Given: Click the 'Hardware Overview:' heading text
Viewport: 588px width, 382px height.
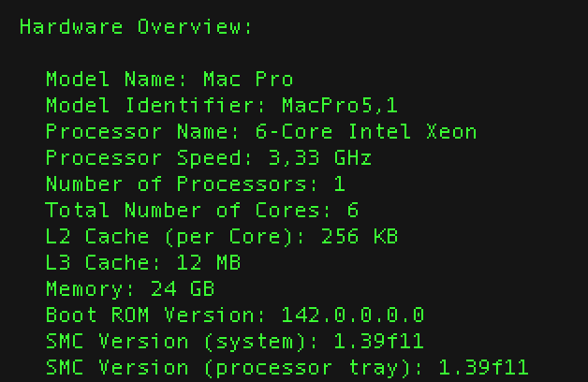Looking at the screenshot, I should 136,26.
